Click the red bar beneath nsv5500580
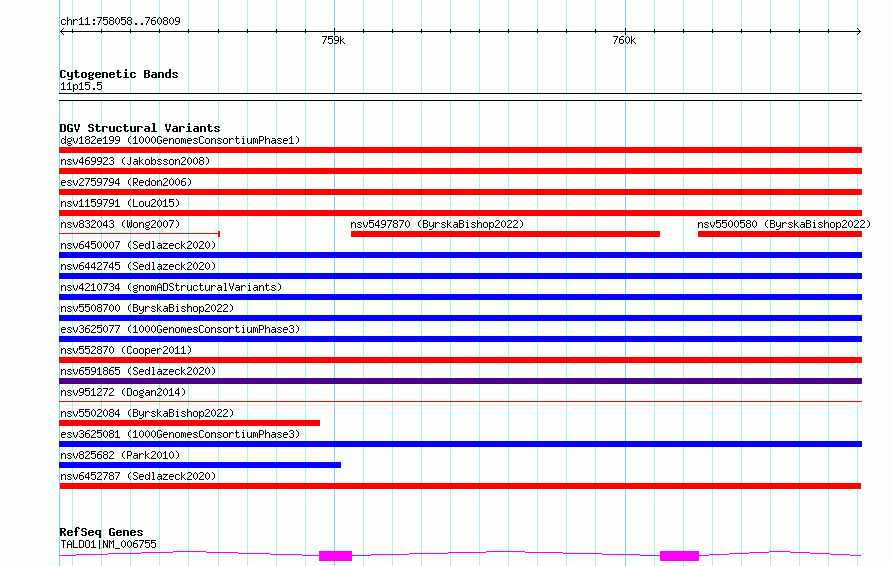 pyautogui.click(x=780, y=234)
